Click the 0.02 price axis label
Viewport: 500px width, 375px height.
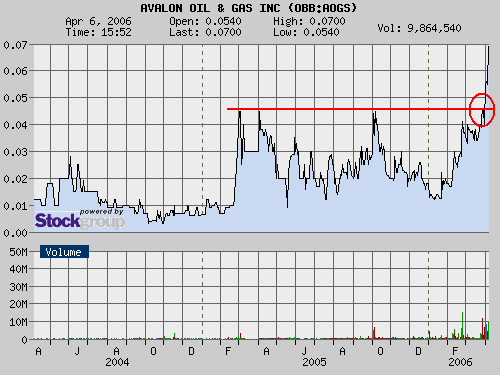pyautogui.click(x=15, y=179)
